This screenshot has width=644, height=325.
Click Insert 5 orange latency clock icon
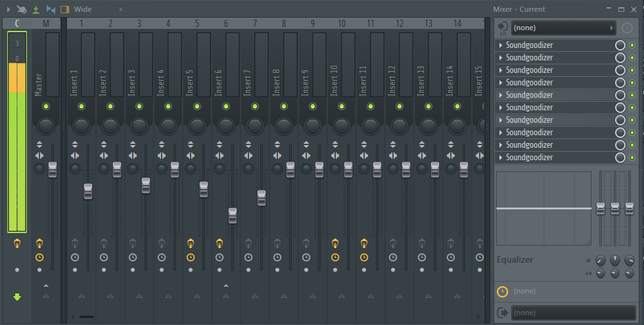[x=191, y=257]
